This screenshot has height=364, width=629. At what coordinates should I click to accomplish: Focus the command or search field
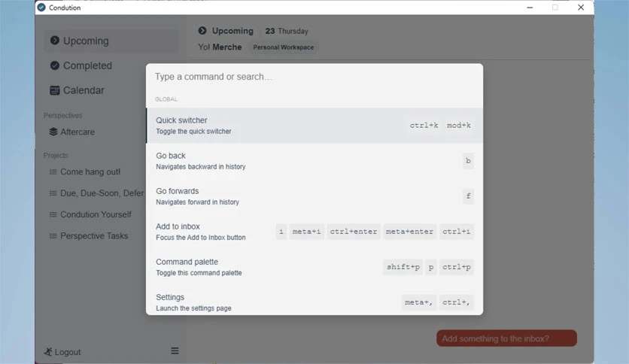[314, 77]
